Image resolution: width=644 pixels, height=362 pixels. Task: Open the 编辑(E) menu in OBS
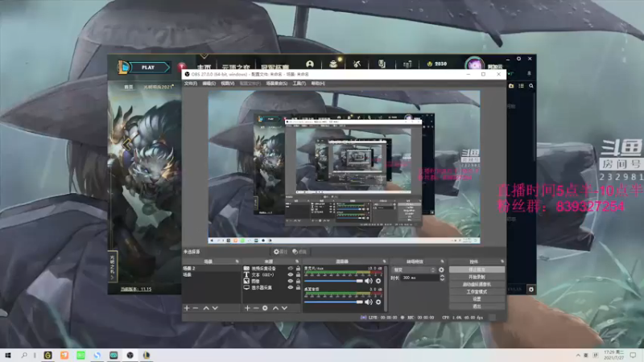[x=209, y=84]
